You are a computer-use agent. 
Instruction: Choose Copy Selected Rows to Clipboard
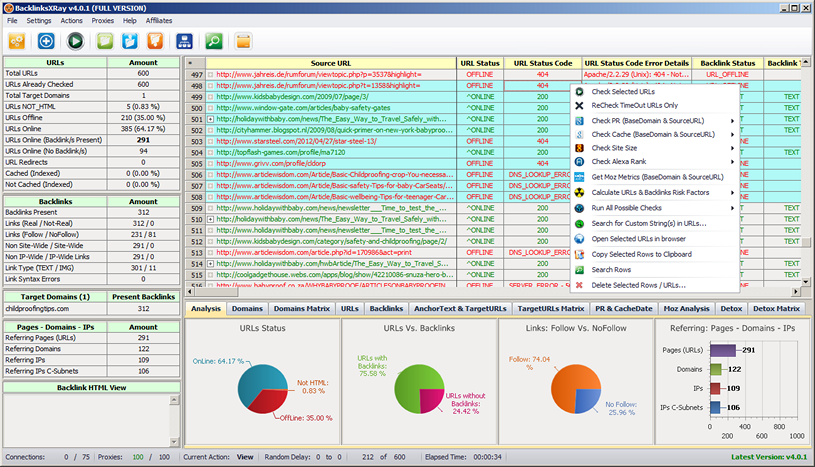point(641,254)
